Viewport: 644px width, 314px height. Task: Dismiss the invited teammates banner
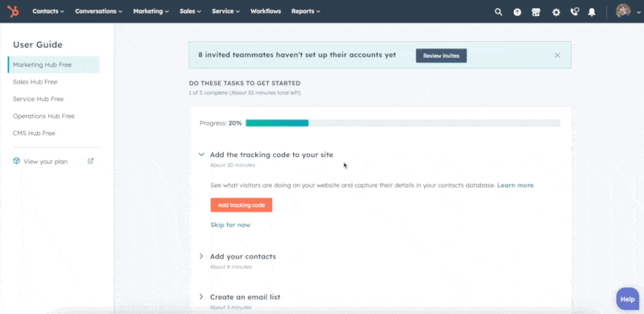557,55
